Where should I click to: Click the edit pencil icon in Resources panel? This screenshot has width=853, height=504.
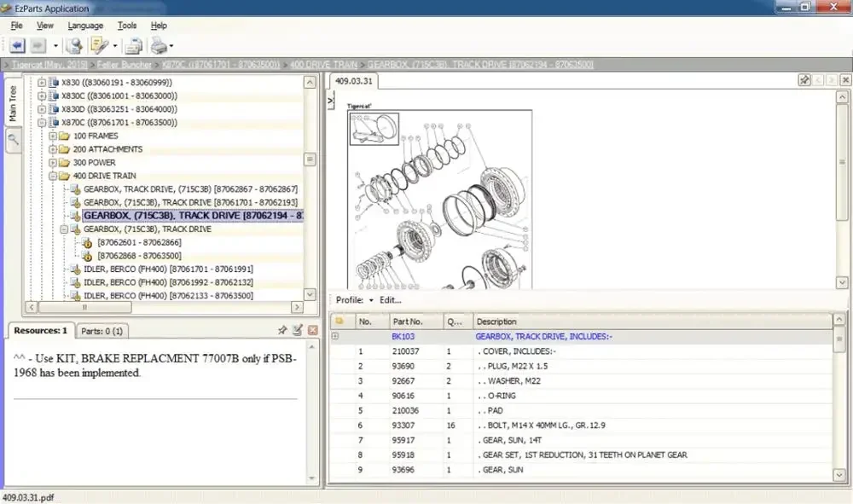297,331
